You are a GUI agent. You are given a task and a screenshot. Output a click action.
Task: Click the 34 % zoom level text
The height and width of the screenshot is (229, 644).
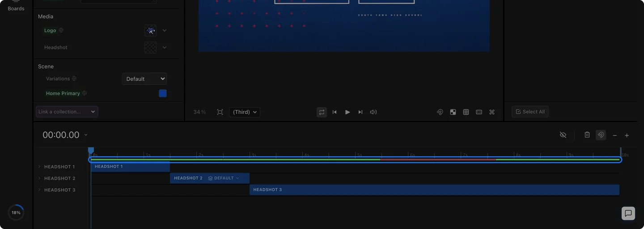pos(200,112)
